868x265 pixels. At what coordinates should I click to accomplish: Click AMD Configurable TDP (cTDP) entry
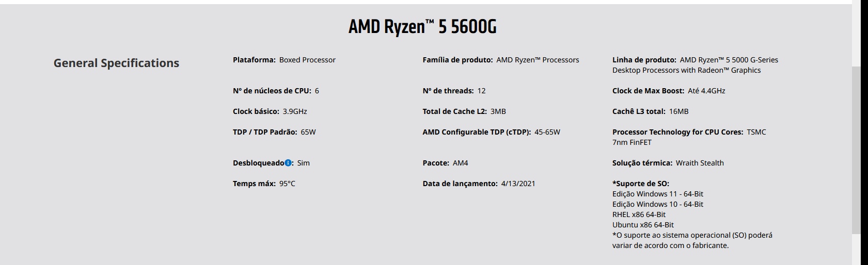click(491, 132)
